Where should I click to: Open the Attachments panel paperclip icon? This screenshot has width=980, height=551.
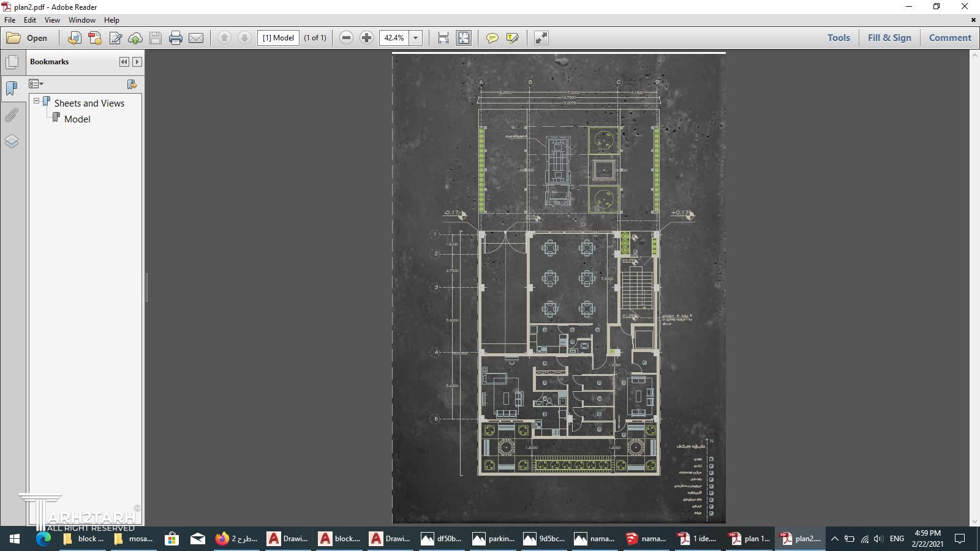point(12,115)
